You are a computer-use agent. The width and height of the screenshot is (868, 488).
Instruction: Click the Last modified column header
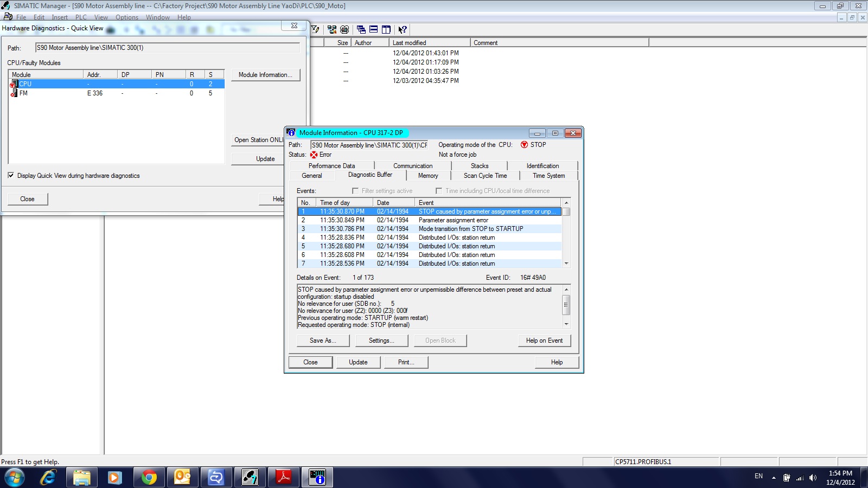[430, 43]
